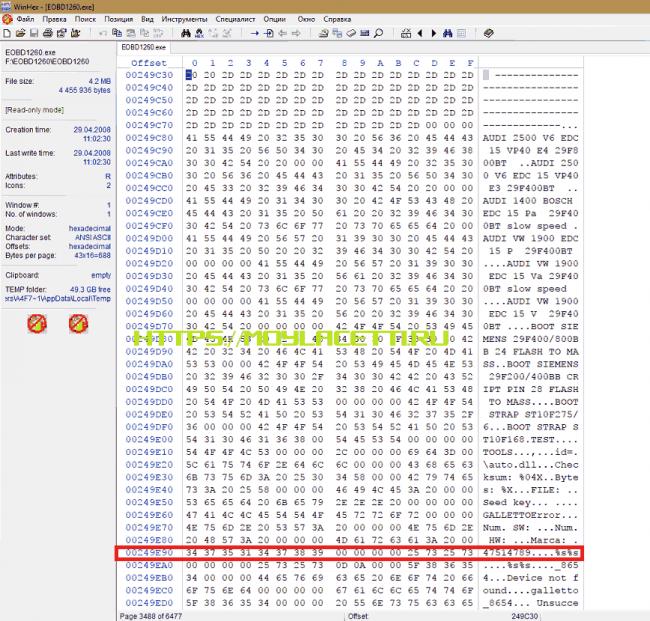Viewport: 650px width, 621px height.
Task: Click the first red prohibited icon in info panel
Action: tap(37, 323)
